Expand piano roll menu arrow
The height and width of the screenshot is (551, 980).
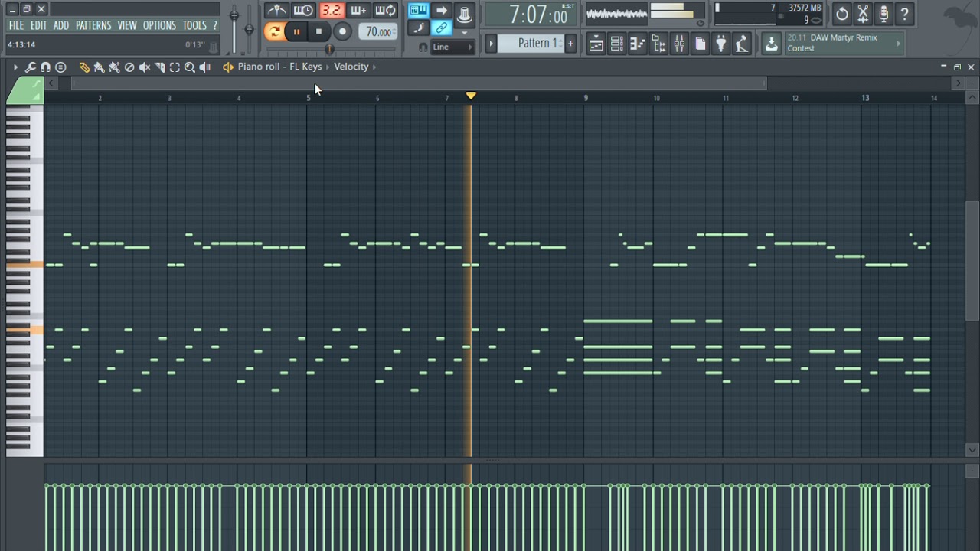[x=15, y=67]
